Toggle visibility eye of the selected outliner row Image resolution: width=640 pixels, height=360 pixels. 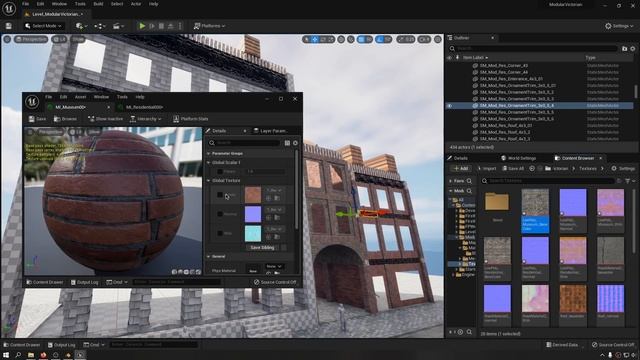[449, 105]
